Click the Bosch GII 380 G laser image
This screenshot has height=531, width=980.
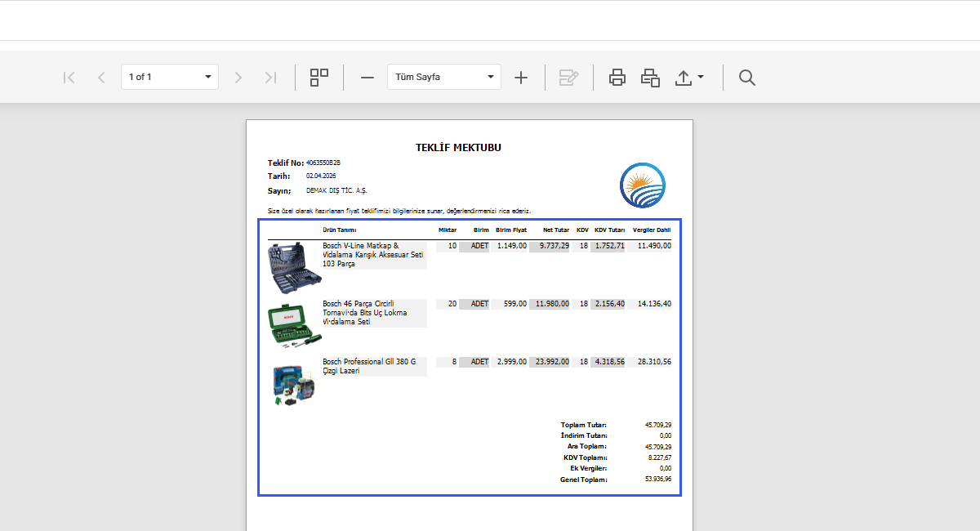point(294,384)
